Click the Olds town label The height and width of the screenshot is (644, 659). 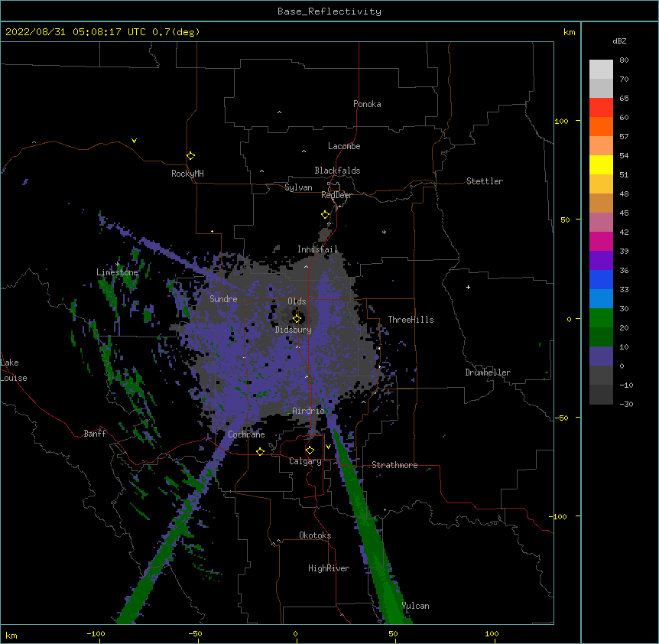(x=297, y=301)
